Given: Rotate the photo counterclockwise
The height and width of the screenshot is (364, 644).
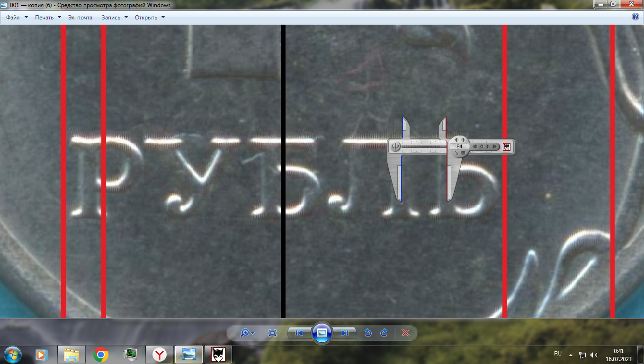Looking at the screenshot, I should click(368, 333).
